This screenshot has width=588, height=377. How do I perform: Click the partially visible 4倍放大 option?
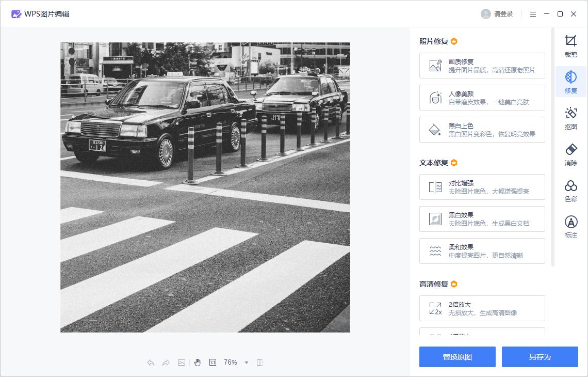[x=482, y=331]
